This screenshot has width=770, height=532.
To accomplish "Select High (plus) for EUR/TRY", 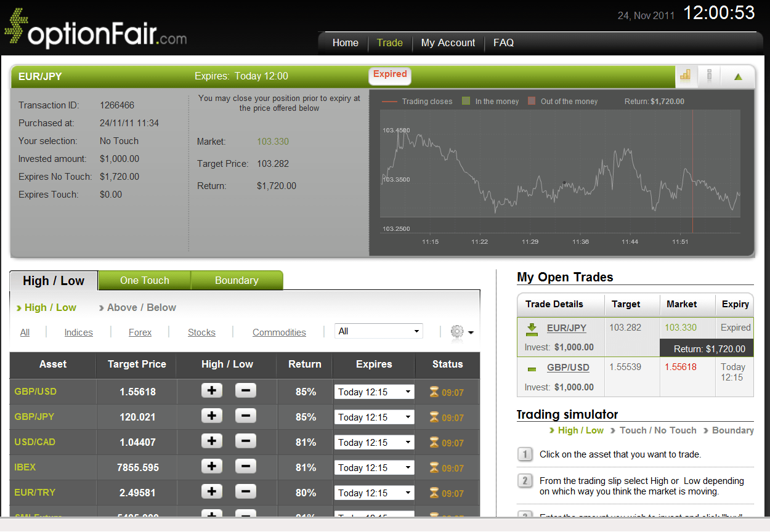I will [x=212, y=492].
